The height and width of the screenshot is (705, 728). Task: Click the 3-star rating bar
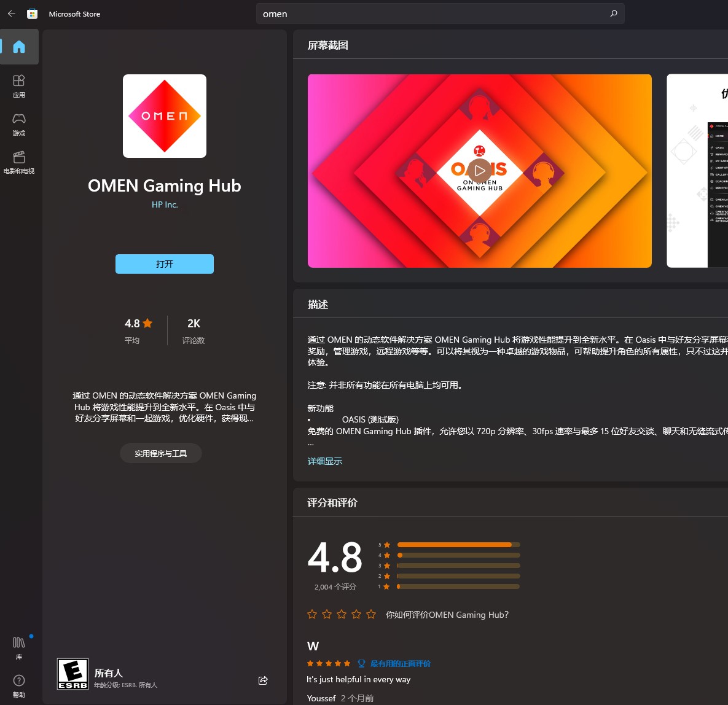click(x=459, y=566)
